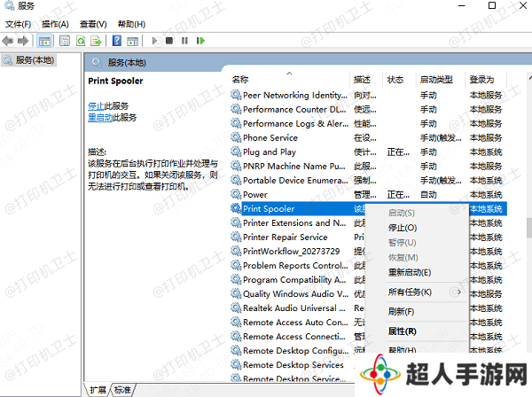Image resolution: width=532 pixels, height=397 pixels.
Task: Click gear icon beside Quality Windows Audio
Action: [x=236, y=293]
